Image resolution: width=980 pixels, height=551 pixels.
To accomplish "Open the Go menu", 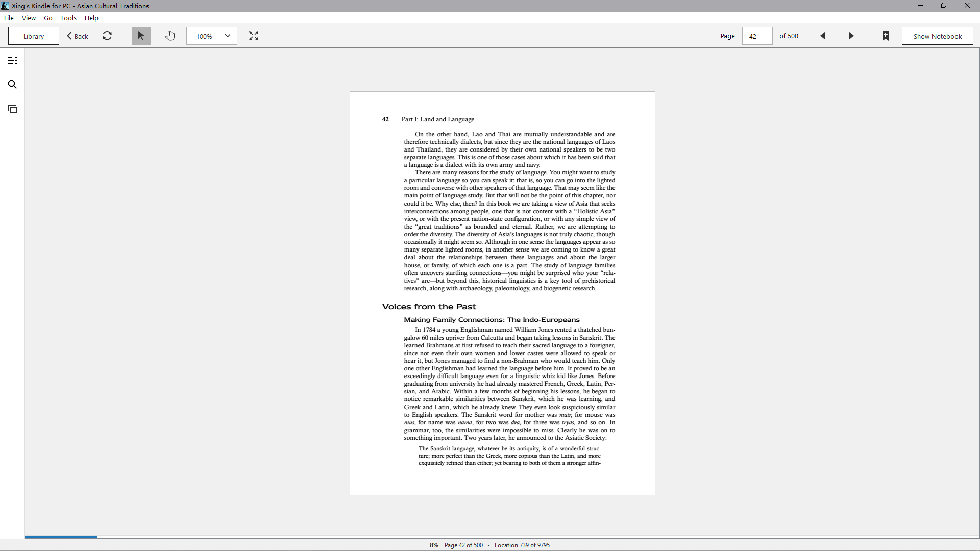I will point(48,18).
